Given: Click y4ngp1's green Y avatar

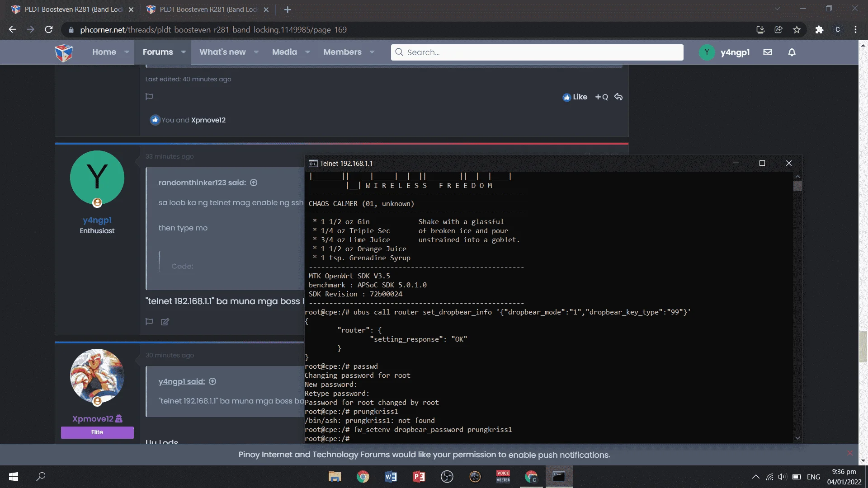Looking at the screenshot, I should tap(97, 178).
